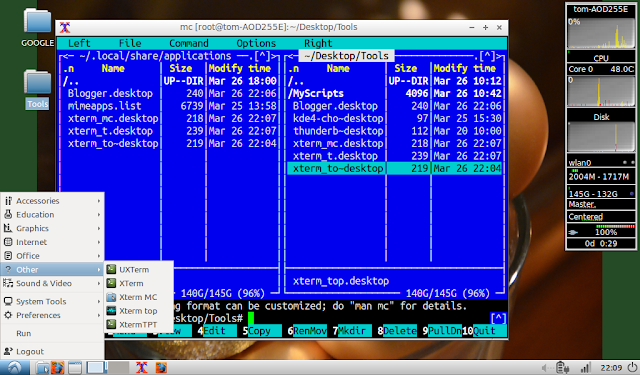Open the Right menu in mc
Viewport: 640px width, 375px height.
pyautogui.click(x=318, y=43)
